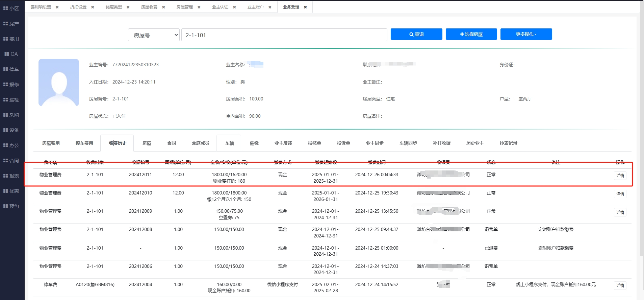Click the 微信小程序支付 payment method cell
Viewport: 644px width, 300px height.
[283, 284]
